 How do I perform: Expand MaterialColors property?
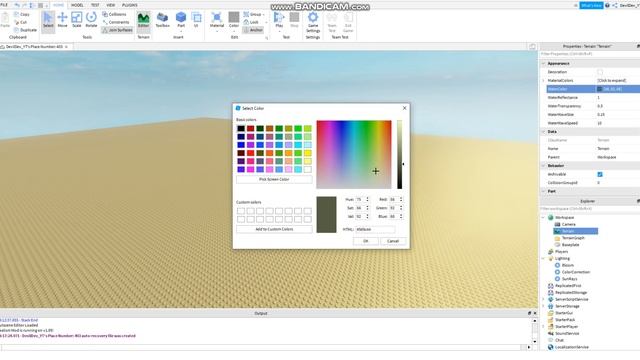(543, 80)
